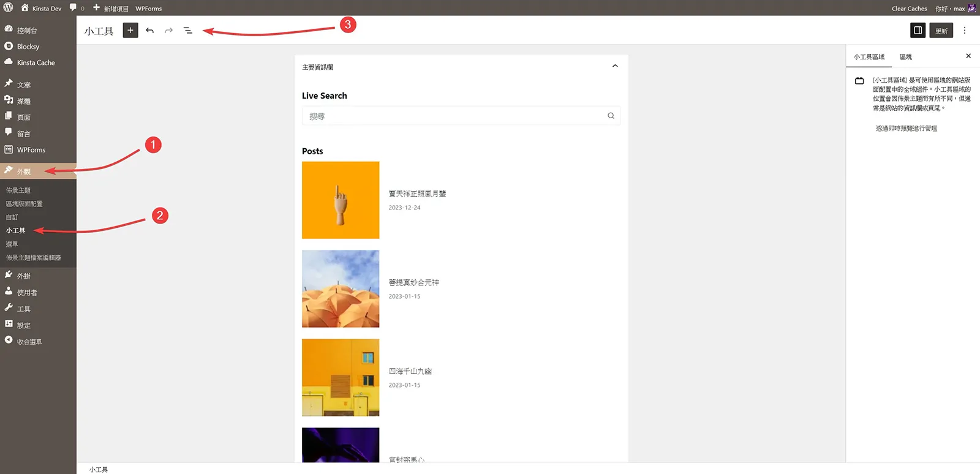Screen dimensions: 980x474
Task: Open post 四海千山九幽
Action: click(410, 371)
